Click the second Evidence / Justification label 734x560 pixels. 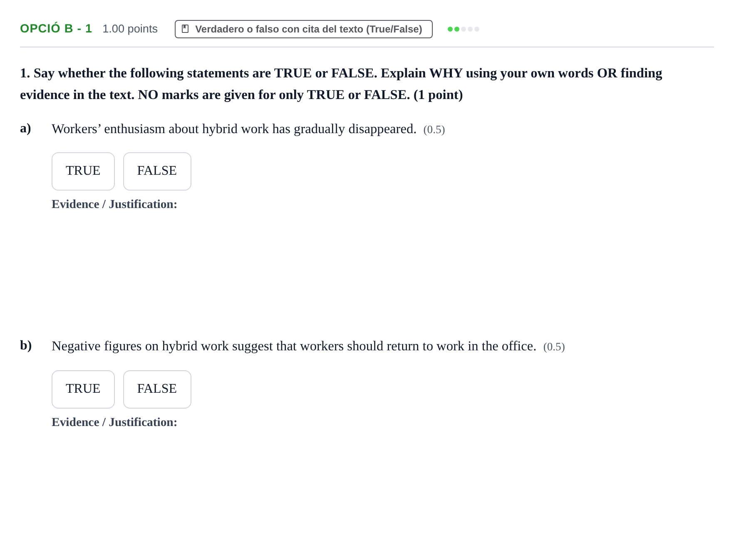(114, 422)
